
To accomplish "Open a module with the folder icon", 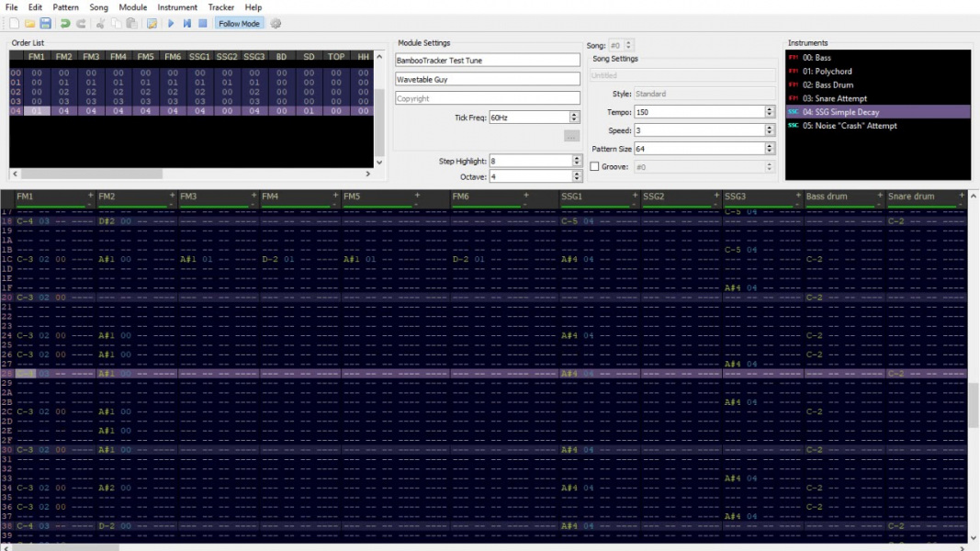I will [29, 24].
